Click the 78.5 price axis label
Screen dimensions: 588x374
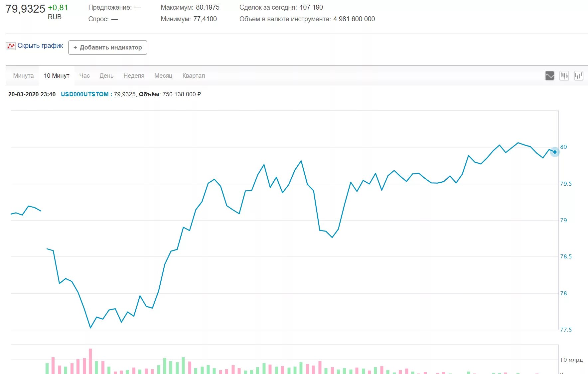coord(566,256)
